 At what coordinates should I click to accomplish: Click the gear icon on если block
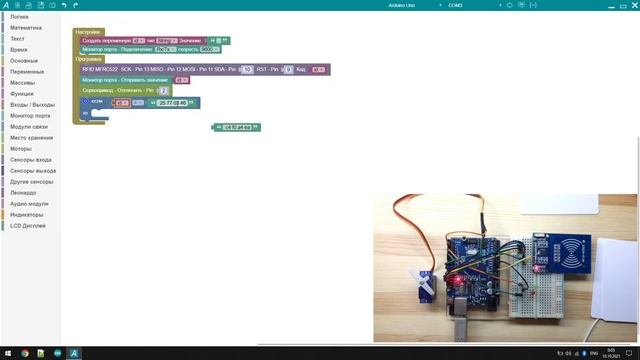coord(86,101)
